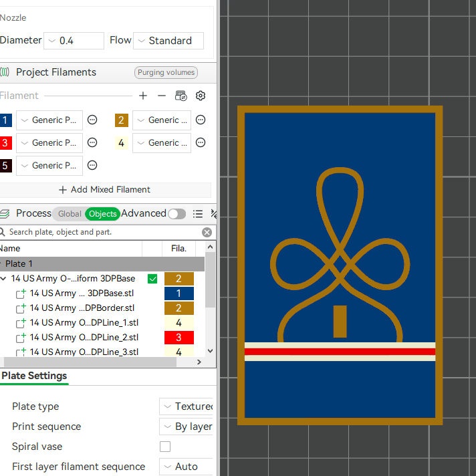Click filament 3 red color swatch

tap(6, 143)
